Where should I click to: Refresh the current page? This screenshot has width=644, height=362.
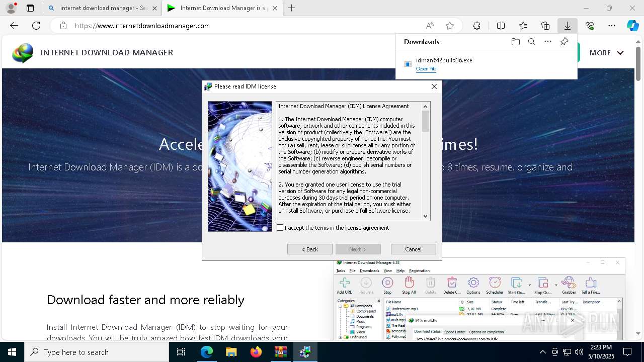(36, 26)
